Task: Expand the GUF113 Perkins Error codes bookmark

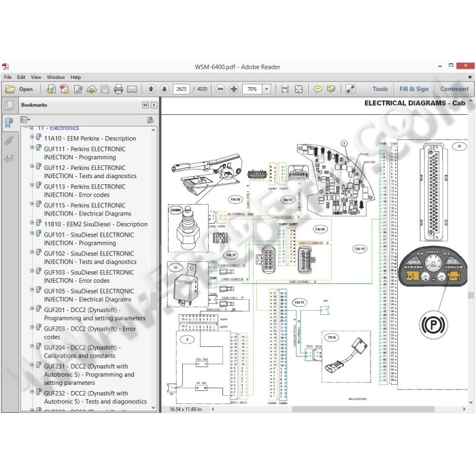Action: 32,185
